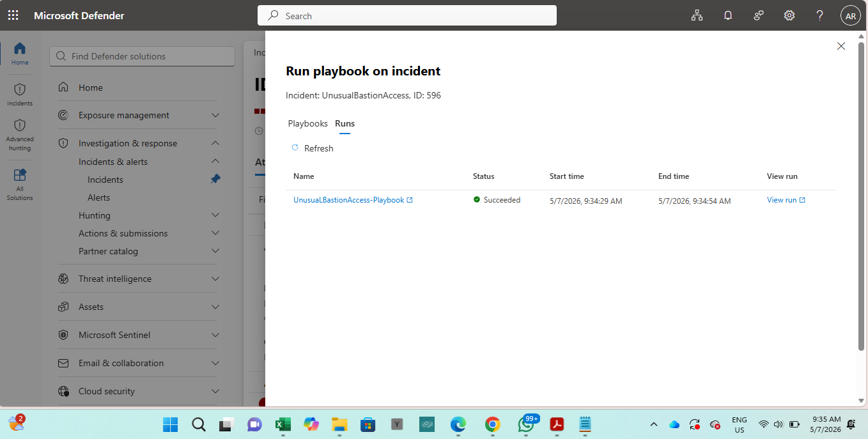The image size is (868, 439).
Task: Open Google Chrome from the taskbar
Action: (492, 424)
